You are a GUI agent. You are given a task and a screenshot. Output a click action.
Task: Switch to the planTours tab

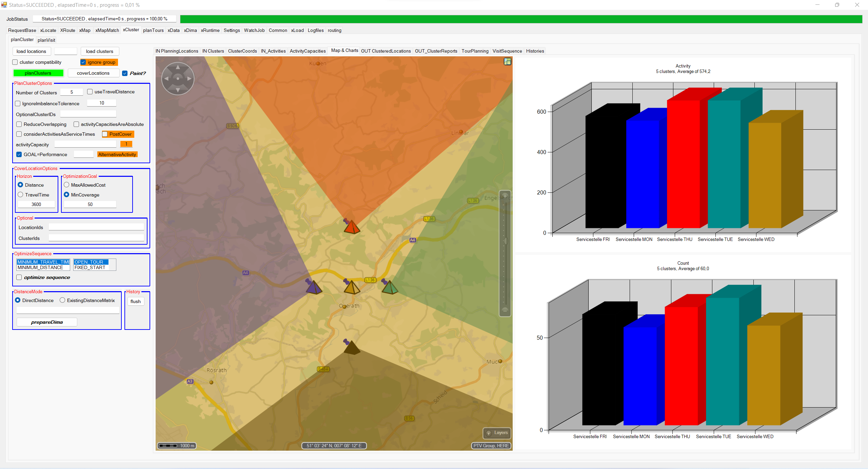pyautogui.click(x=153, y=30)
